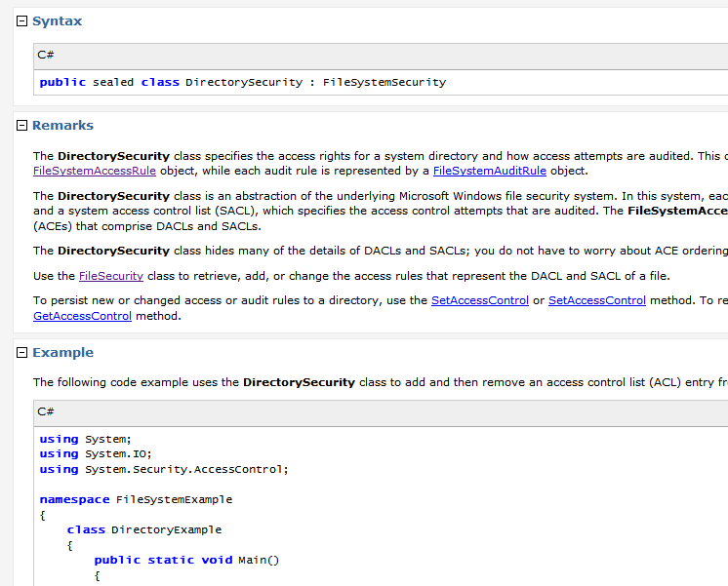728x586 pixels.
Task: Click the Syntax heading text
Action: [58, 20]
